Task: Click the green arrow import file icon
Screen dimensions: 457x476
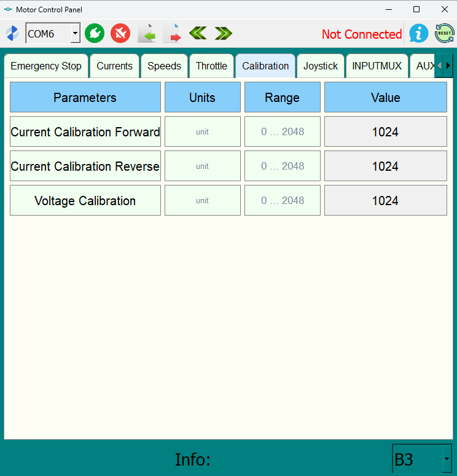Action: (146, 34)
